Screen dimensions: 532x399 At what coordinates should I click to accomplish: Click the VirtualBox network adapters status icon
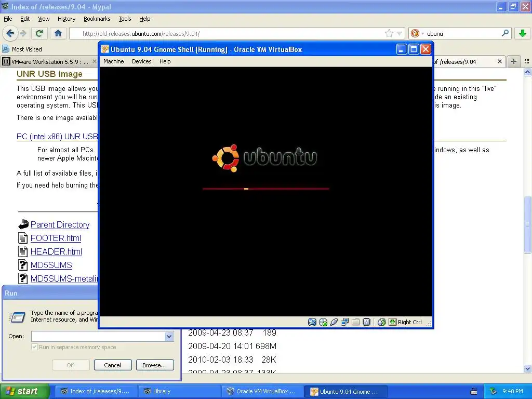(x=345, y=322)
